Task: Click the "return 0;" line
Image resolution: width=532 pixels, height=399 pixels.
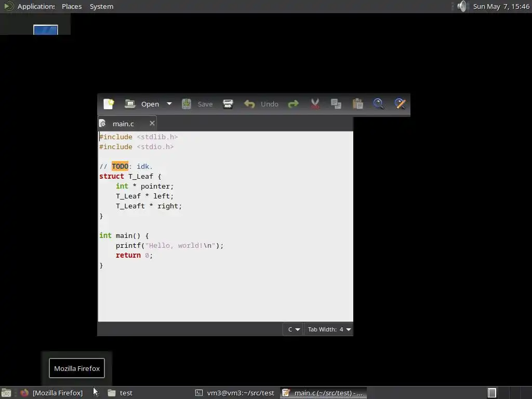Action: (x=135, y=255)
